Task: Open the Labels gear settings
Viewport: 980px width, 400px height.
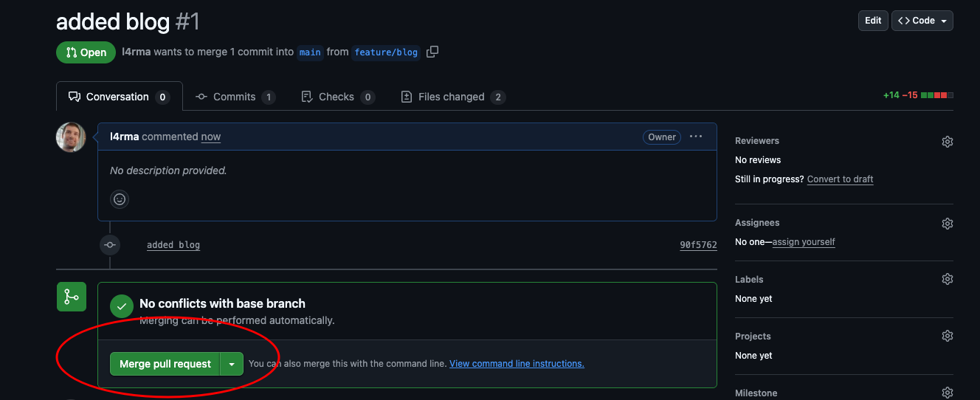Action: tap(948, 279)
